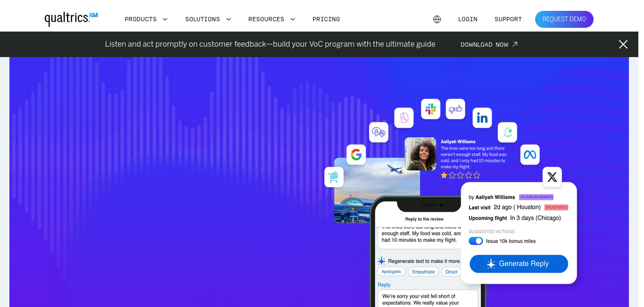
Task: Click the notification bell icon tile
Action: 507,133
